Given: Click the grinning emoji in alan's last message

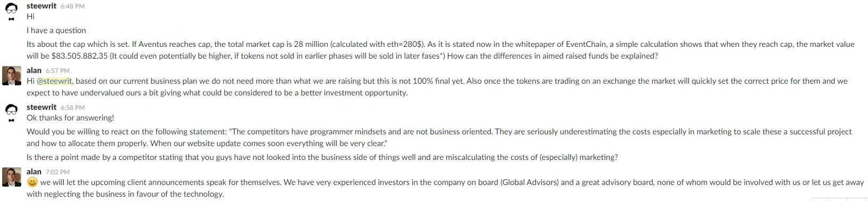Looking at the screenshot, I should pos(32,182).
